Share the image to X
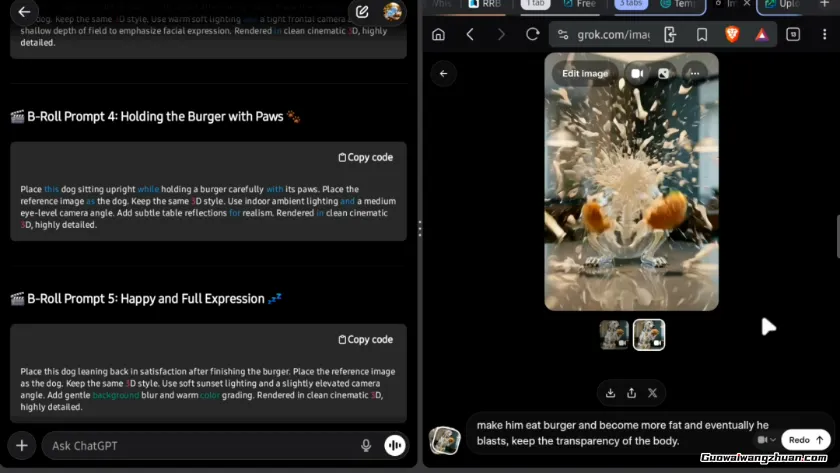The image size is (840, 473). click(653, 393)
